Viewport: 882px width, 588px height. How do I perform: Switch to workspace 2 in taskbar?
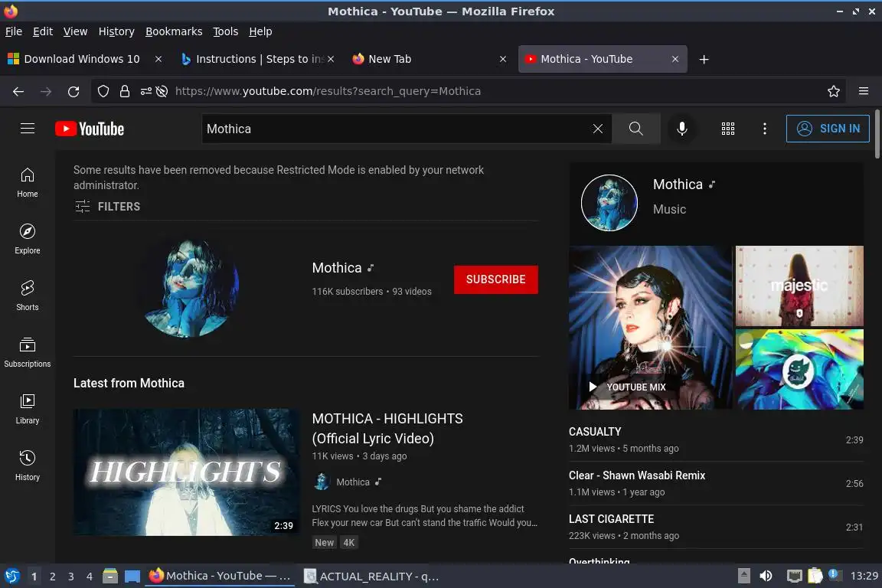(x=52, y=577)
